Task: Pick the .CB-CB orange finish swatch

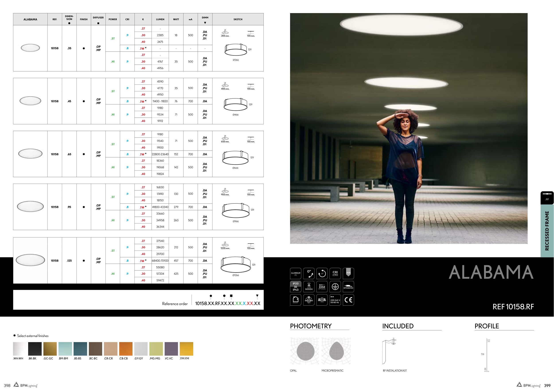Action: click(x=126, y=349)
